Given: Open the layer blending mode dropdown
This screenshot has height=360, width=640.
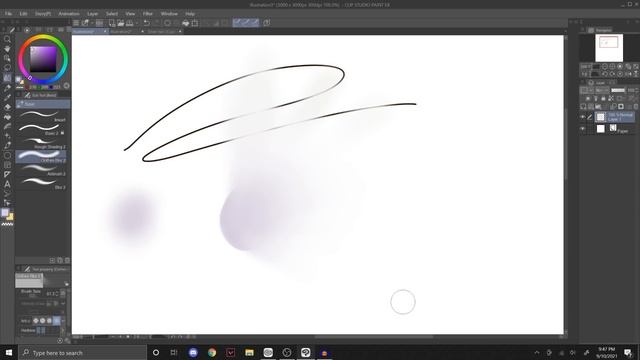Looking at the screenshot, I should tap(602, 90).
